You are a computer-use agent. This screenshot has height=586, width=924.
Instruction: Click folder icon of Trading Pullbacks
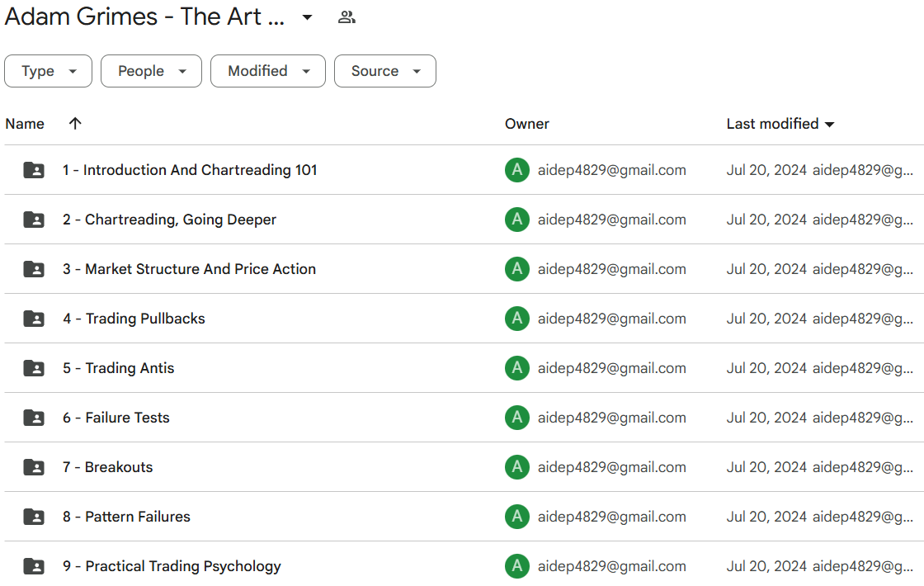click(34, 319)
